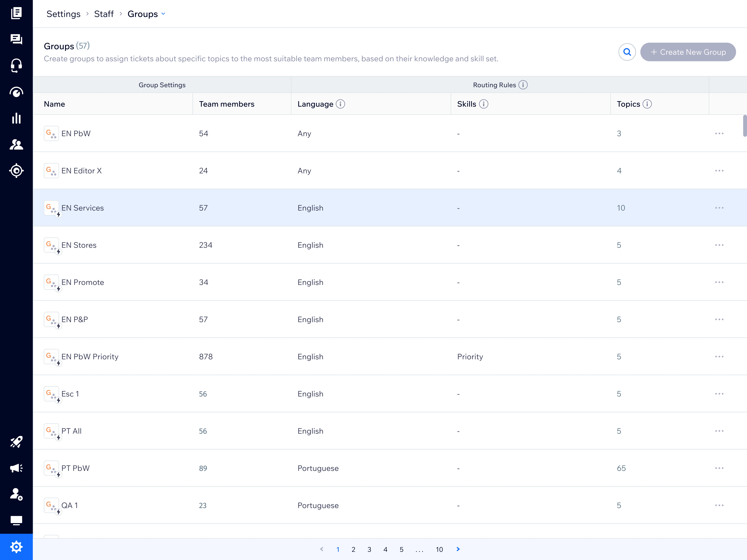Image resolution: width=747 pixels, height=560 pixels.
Task: Click the next page arrow
Action: pos(458,549)
